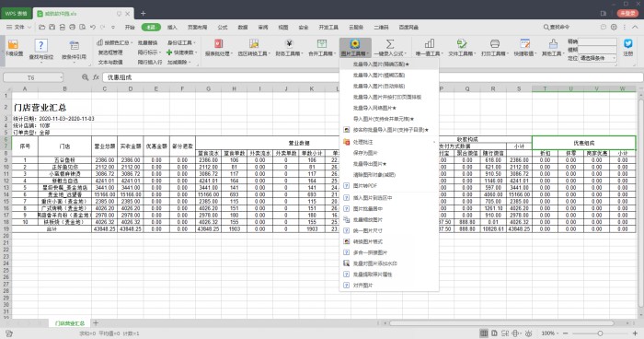This screenshot has width=644, height=339.
Task: Click the 隔行插入行 button
Action: (149, 62)
